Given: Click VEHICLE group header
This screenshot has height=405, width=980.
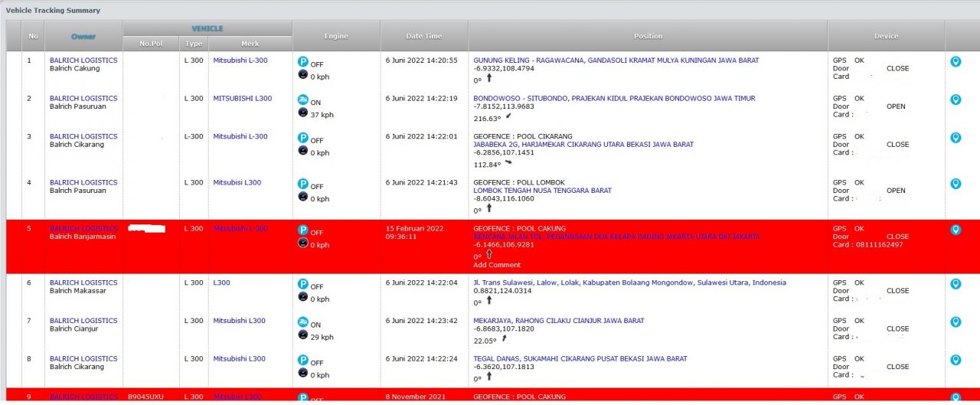Looking at the screenshot, I should (207, 28).
